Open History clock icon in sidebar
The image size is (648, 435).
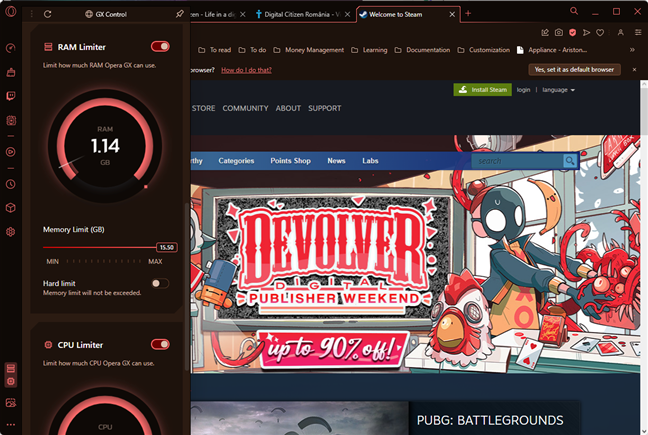coord(11,184)
